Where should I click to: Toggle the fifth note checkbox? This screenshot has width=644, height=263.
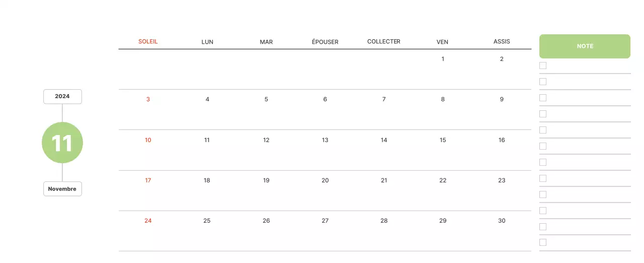pyautogui.click(x=543, y=130)
